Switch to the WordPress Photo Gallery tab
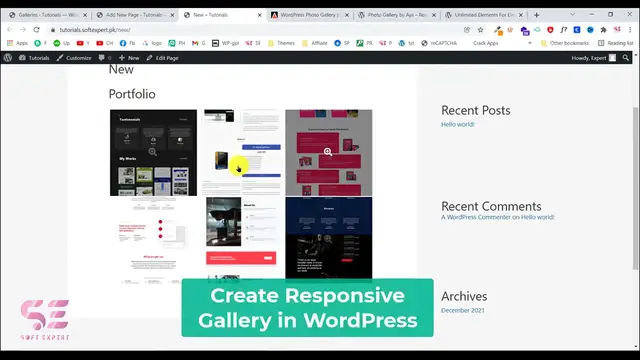640x360 pixels. [x=310, y=15]
